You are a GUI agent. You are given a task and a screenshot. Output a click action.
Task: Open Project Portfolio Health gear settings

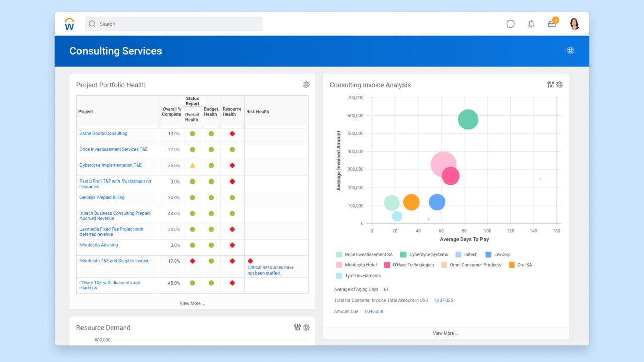pyautogui.click(x=306, y=85)
